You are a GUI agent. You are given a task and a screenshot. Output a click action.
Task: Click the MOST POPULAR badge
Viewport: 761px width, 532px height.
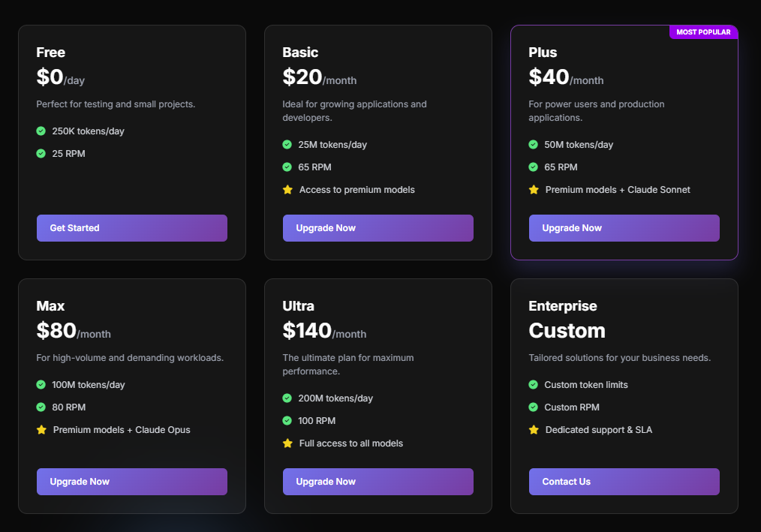703,32
